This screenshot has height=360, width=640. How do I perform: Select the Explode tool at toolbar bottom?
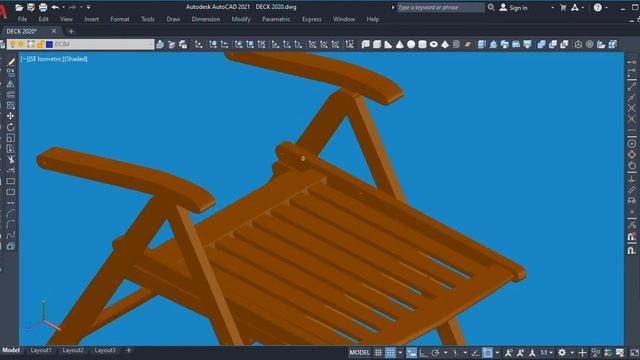(11, 246)
